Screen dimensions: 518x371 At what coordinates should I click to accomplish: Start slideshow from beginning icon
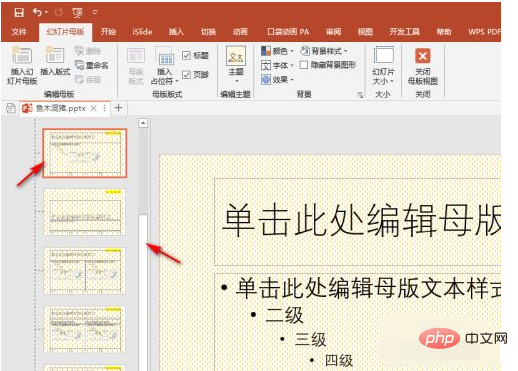pyautogui.click(x=77, y=13)
